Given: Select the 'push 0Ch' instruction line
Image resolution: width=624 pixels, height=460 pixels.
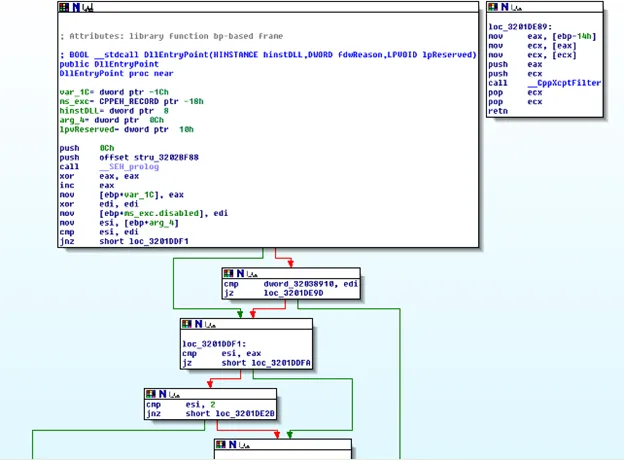Looking at the screenshot, I should click(87, 148).
